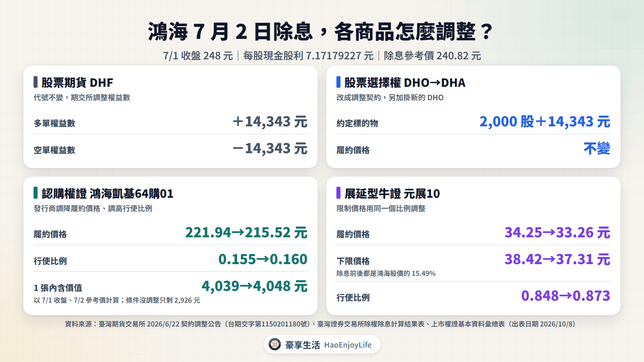Click the 空單權益數 label
Screen dimensions: 644x362
click(54, 150)
